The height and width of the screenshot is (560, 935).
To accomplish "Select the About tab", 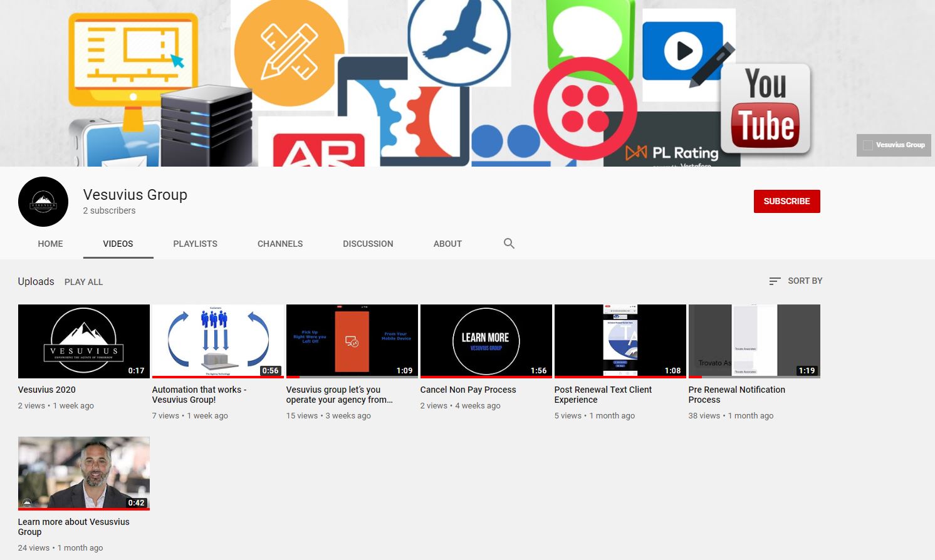I will point(447,244).
